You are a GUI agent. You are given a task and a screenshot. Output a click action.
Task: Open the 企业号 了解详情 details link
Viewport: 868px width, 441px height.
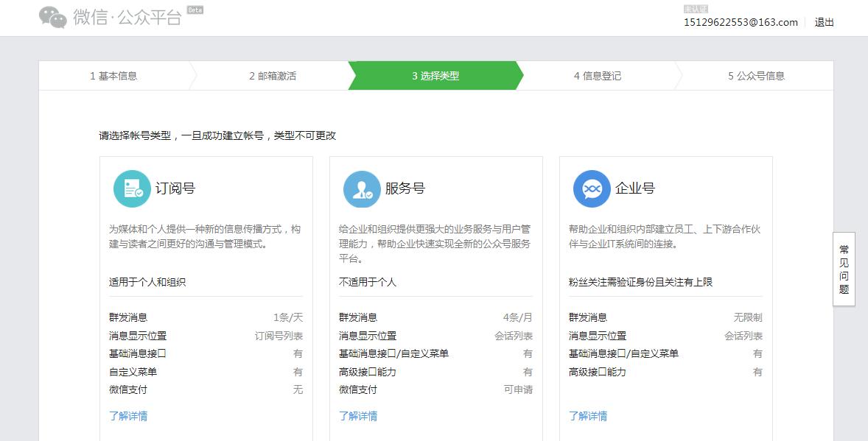coord(589,416)
